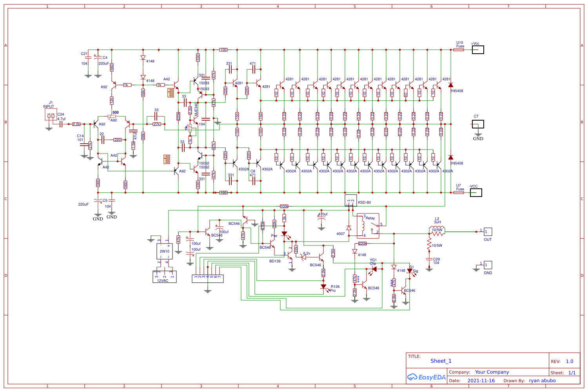Click the 1N5408 diode below +Vcc rail
The image size is (588, 392).
[452, 85]
